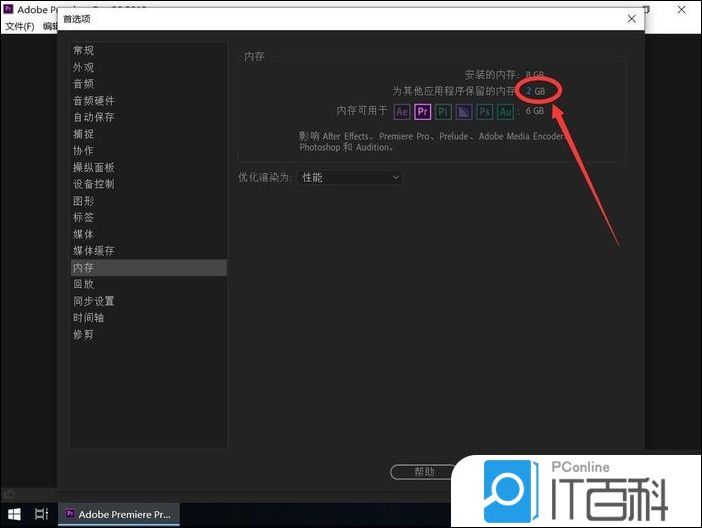Select the Premiere Pro (Pr) memory icon

point(423,112)
